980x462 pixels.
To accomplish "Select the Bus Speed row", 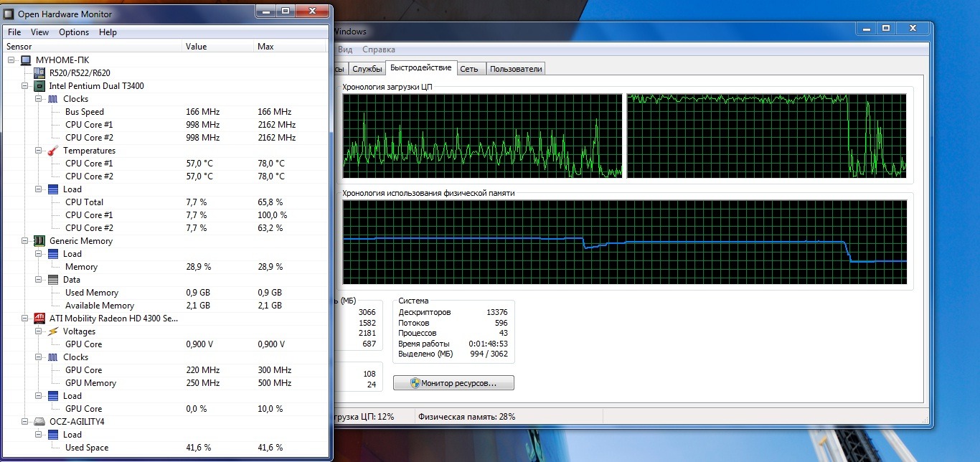I will (x=166, y=112).
